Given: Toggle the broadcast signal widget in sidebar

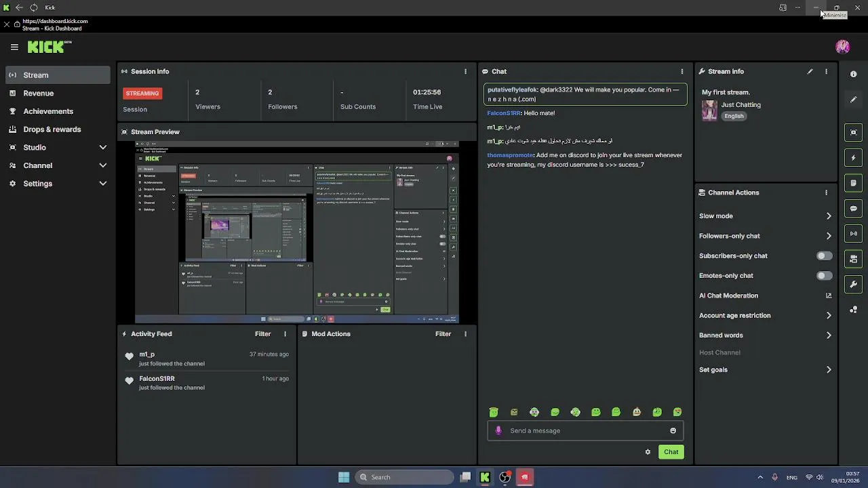Looking at the screenshot, I should pos(853,234).
